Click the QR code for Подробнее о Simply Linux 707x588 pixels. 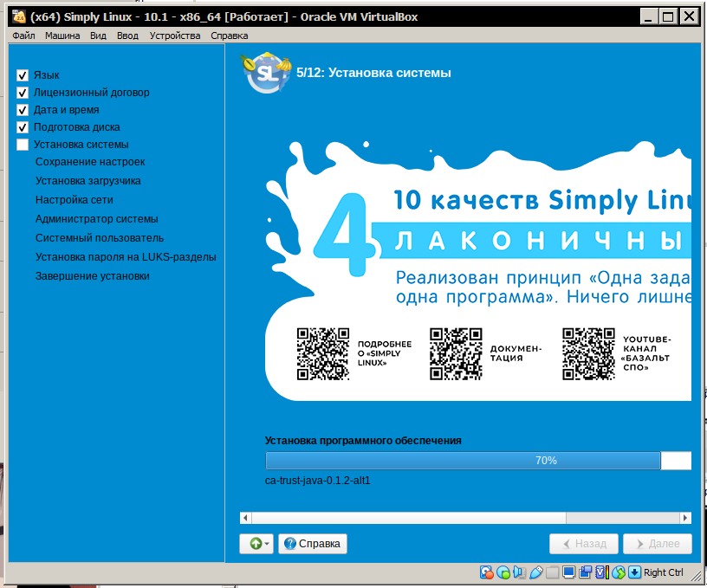click(x=323, y=353)
